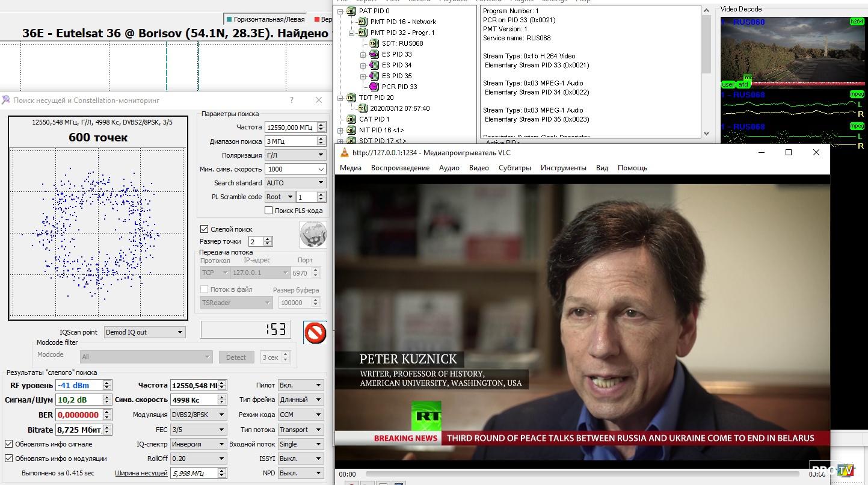
Task: Click the ES PID 33 video stream icon
Action: click(x=374, y=54)
